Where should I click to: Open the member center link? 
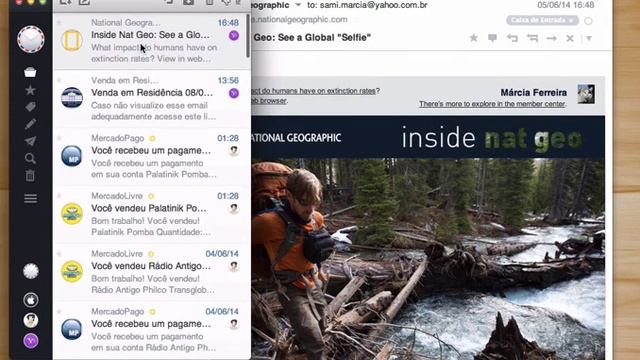tap(492, 104)
